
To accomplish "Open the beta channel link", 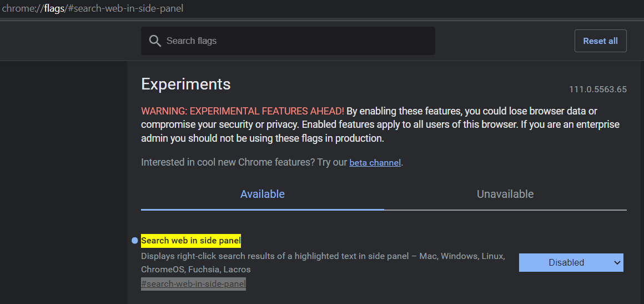I will [x=375, y=162].
